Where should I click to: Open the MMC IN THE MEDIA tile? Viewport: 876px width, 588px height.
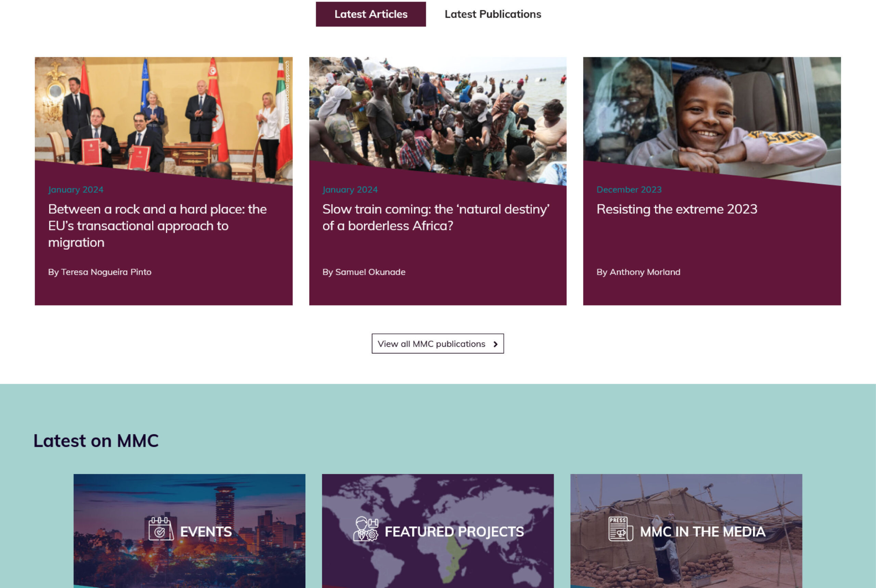pyautogui.click(x=686, y=531)
